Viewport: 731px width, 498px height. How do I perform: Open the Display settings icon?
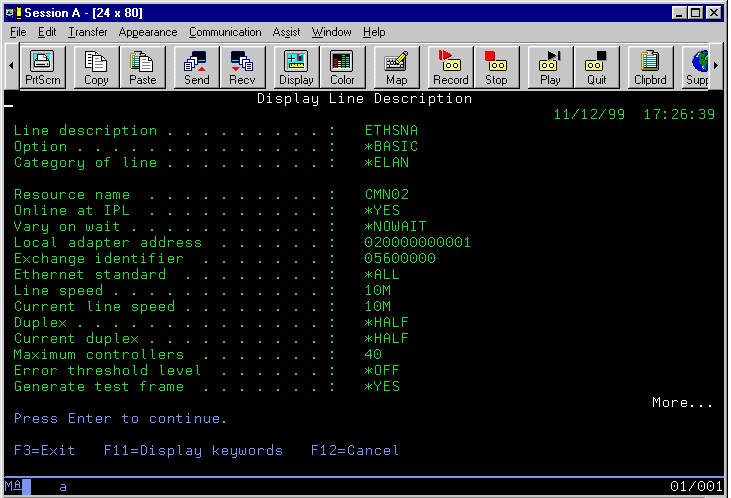(x=296, y=67)
